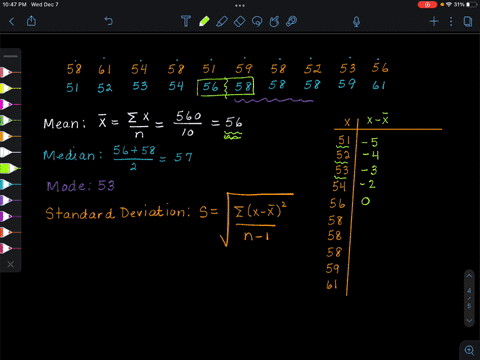Pick the white favorite pen
Image resolution: width=480 pixels, height=360 pixels.
point(10,152)
